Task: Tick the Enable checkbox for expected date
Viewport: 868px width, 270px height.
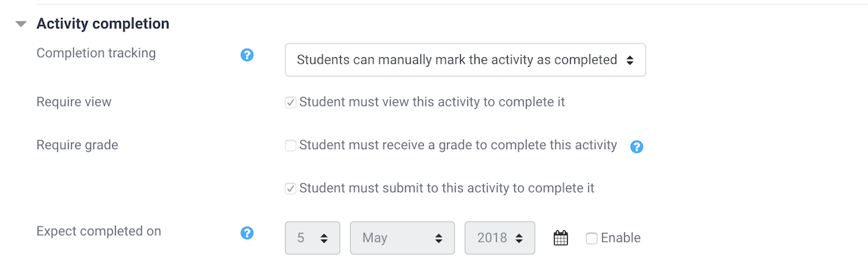Action: tap(592, 238)
